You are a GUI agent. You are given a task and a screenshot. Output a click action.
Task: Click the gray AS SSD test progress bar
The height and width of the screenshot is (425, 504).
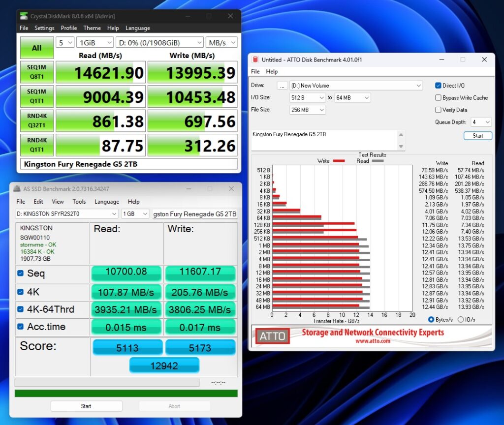click(x=107, y=383)
